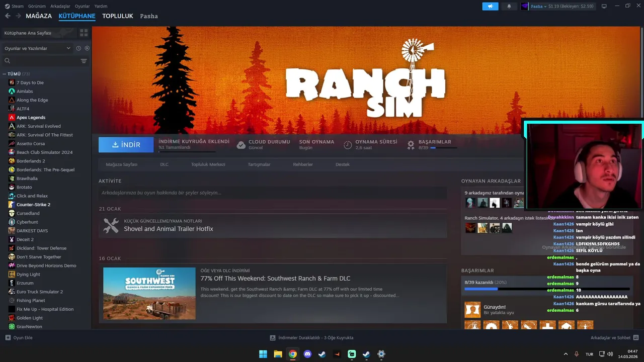Screen dimensions: 644x362
Task: Open the library grid view icon
Action: pos(84,33)
